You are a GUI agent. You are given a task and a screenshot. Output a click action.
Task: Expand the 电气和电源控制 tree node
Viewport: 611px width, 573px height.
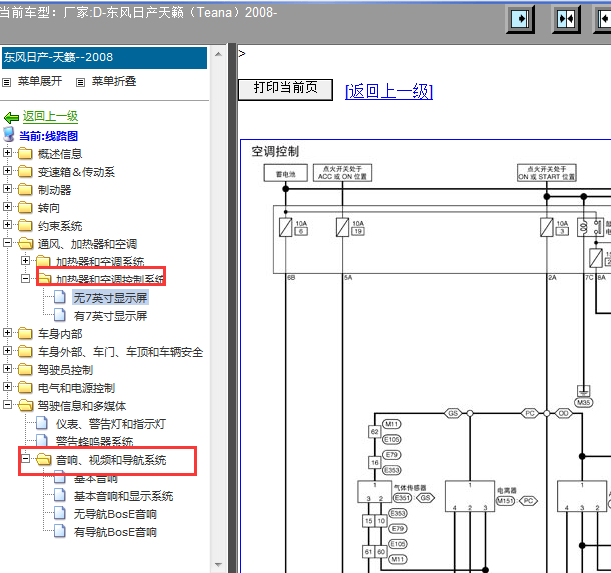[7, 386]
